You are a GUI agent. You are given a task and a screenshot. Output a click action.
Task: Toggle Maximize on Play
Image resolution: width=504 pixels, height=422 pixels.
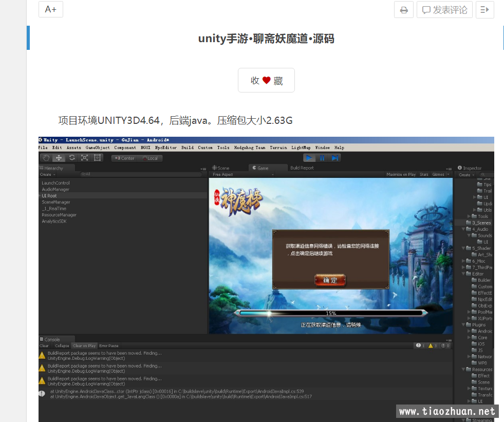[x=401, y=175]
